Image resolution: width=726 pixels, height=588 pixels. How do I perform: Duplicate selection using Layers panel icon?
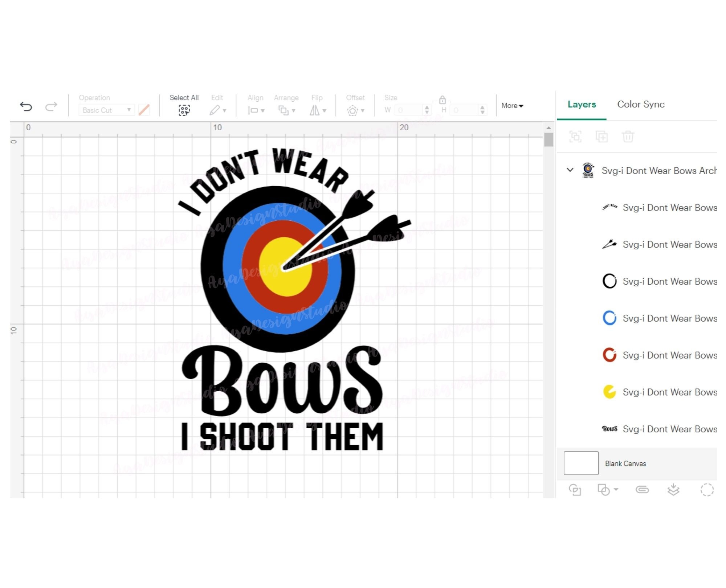coord(602,137)
